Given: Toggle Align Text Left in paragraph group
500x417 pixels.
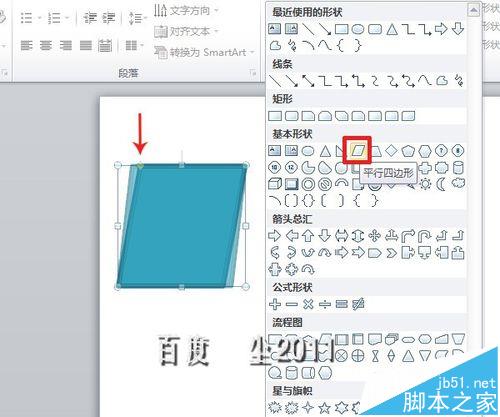Looking at the screenshot, I should coord(26,45).
